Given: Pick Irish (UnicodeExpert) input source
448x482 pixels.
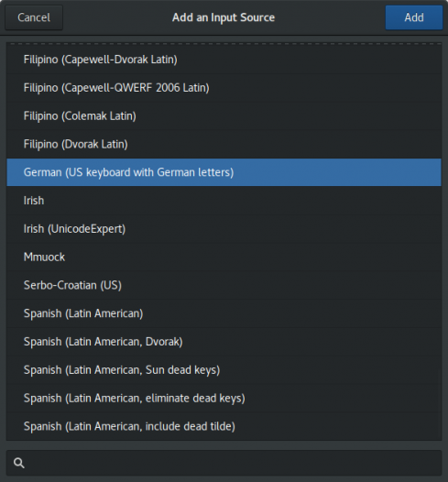Looking at the screenshot, I should [224, 229].
